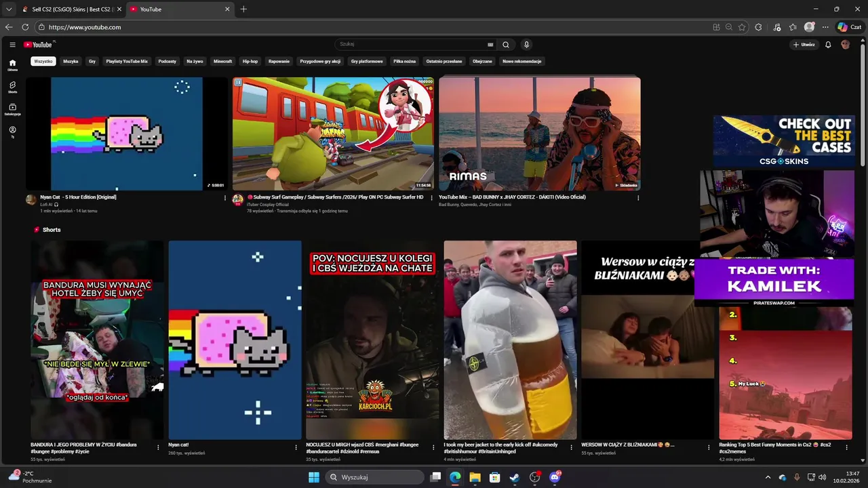868x488 pixels.
Task: Open the Edge profile icon
Action: coord(809,27)
